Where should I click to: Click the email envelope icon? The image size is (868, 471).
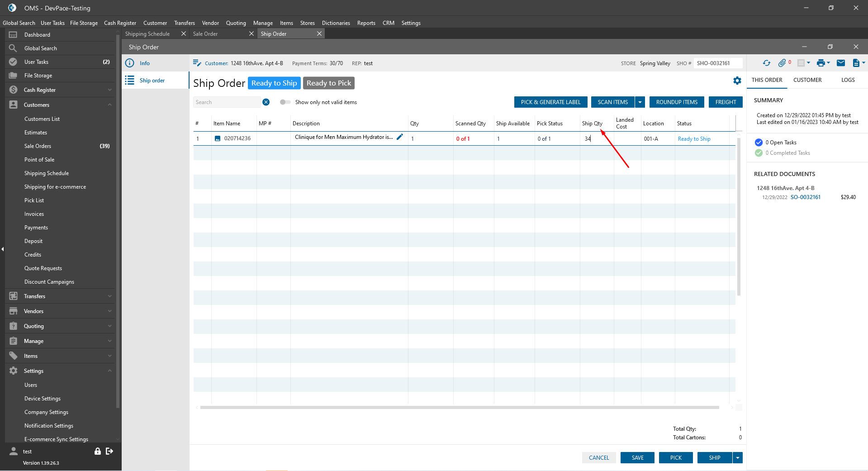840,63
